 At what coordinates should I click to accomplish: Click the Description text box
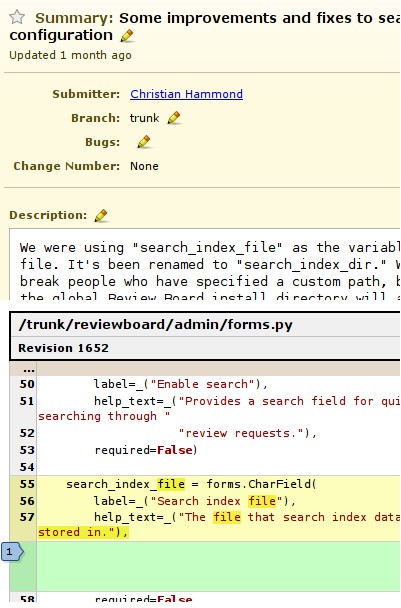click(204, 264)
